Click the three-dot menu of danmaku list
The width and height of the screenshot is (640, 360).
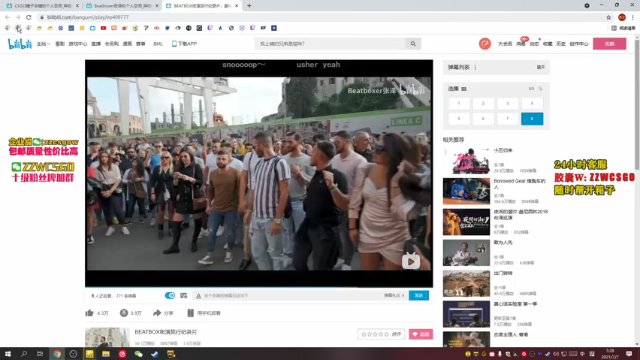pos(476,67)
